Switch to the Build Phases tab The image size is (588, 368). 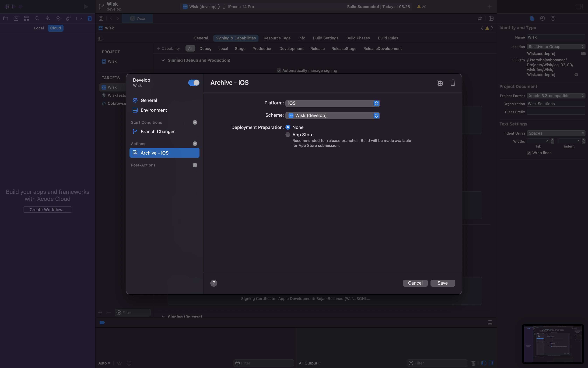coord(358,38)
